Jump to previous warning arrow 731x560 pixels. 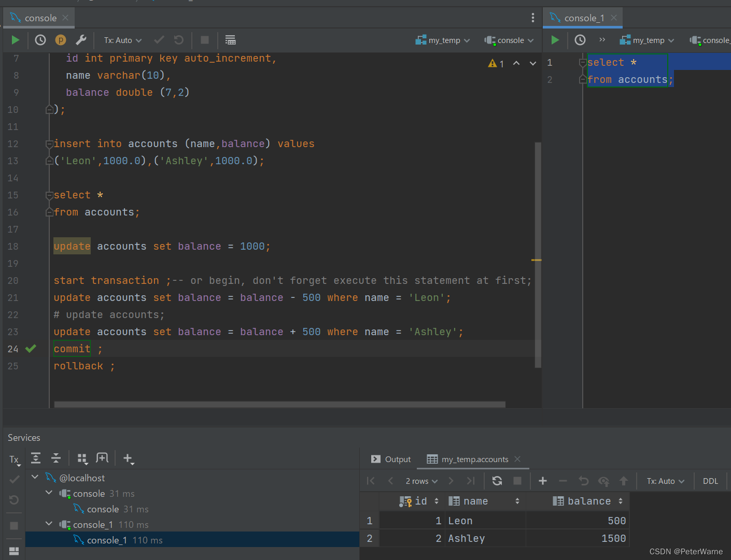(516, 63)
